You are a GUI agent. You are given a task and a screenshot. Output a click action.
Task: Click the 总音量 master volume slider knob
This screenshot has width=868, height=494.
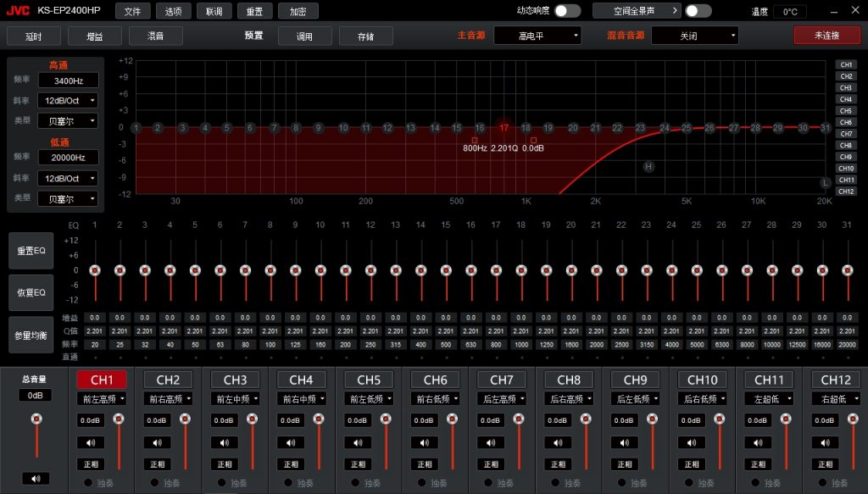(x=36, y=419)
